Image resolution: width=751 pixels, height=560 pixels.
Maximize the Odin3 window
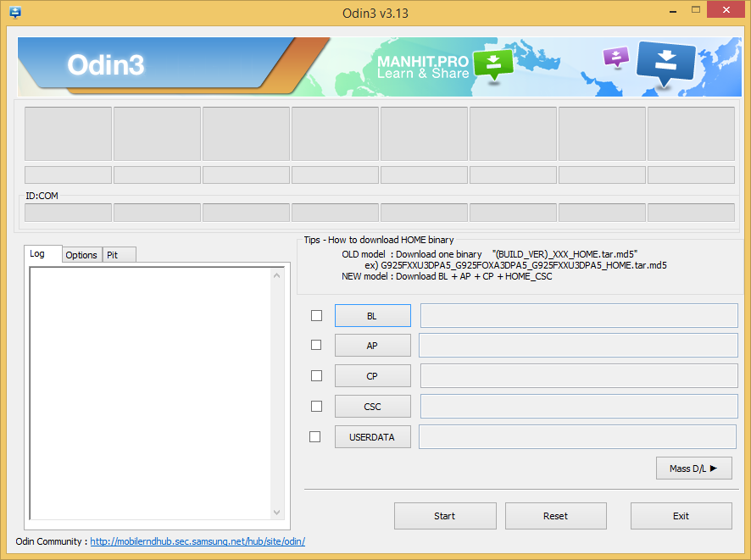click(x=696, y=9)
